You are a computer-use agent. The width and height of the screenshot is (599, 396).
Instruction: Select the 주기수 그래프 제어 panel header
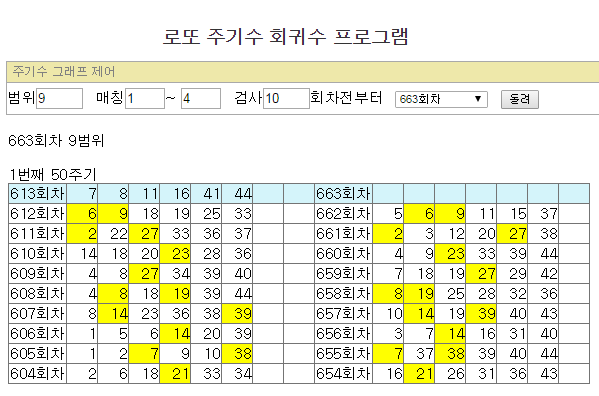(x=303, y=72)
